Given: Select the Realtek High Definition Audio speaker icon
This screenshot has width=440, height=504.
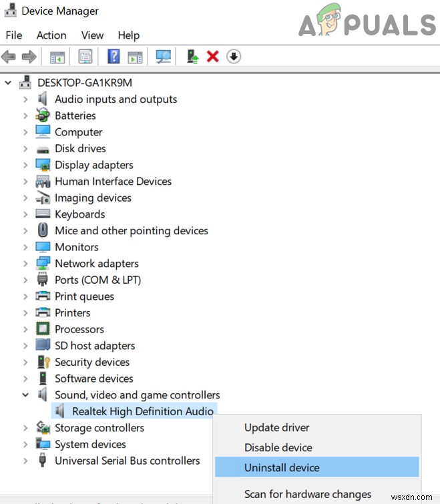Looking at the screenshot, I should (x=60, y=411).
